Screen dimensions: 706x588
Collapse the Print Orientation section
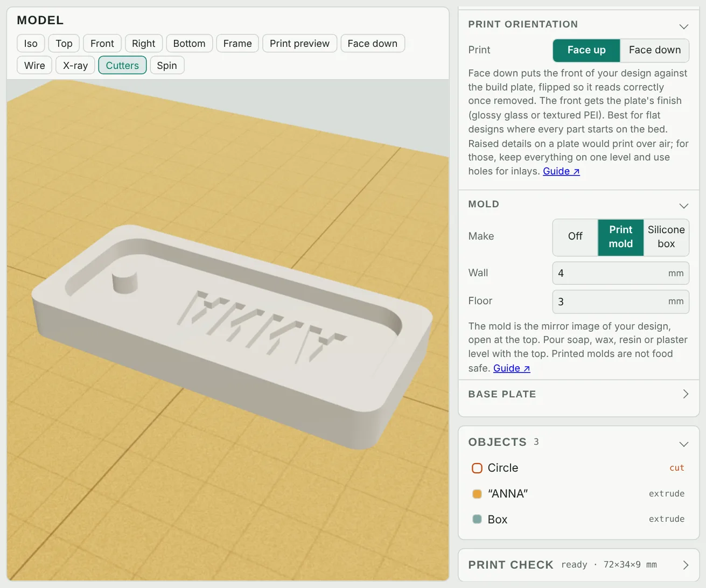684,26
